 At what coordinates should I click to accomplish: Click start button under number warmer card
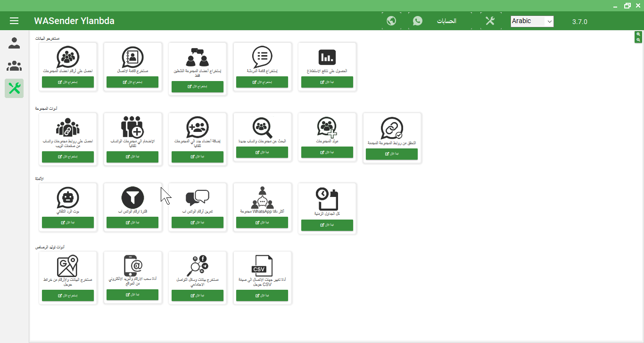click(198, 222)
